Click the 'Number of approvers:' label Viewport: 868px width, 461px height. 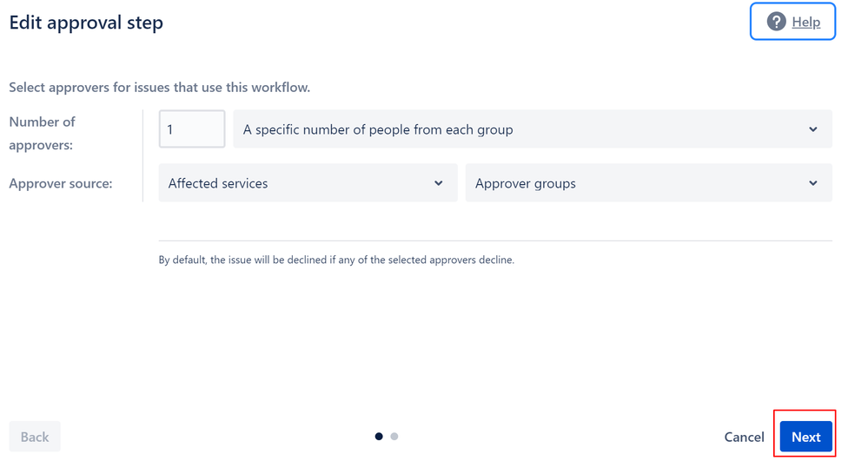coord(42,133)
